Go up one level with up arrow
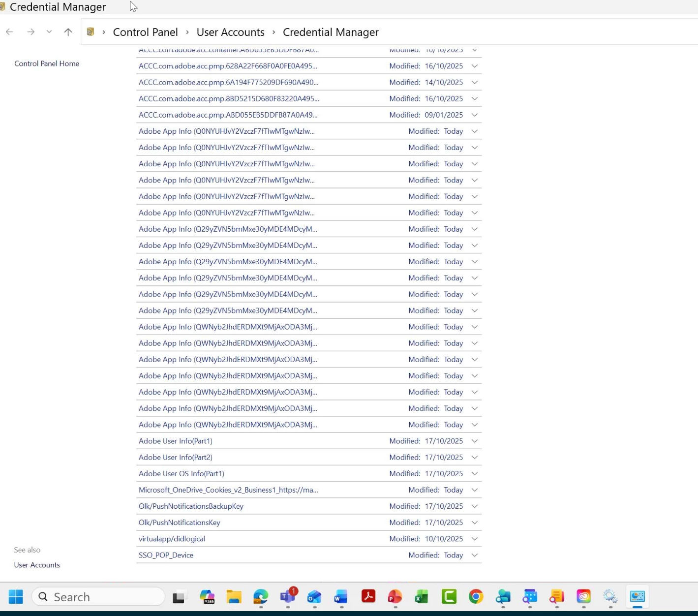The width and height of the screenshot is (698, 616). coord(68,32)
